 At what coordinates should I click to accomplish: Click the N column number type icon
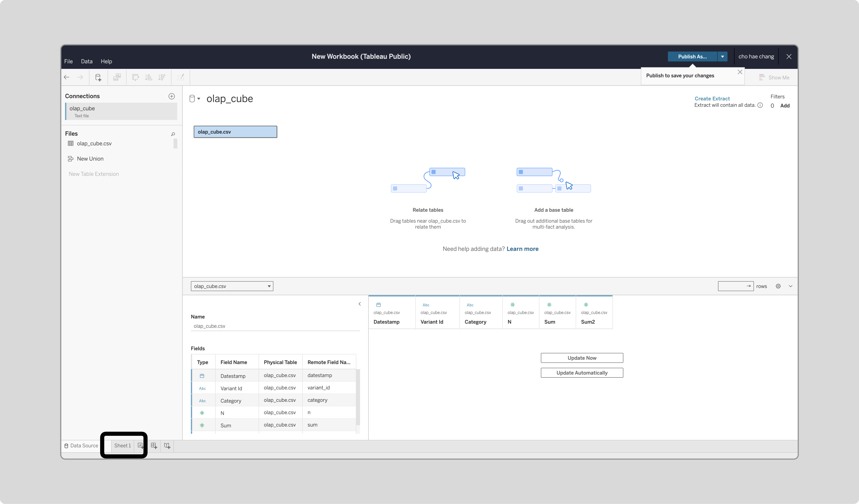click(513, 305)
